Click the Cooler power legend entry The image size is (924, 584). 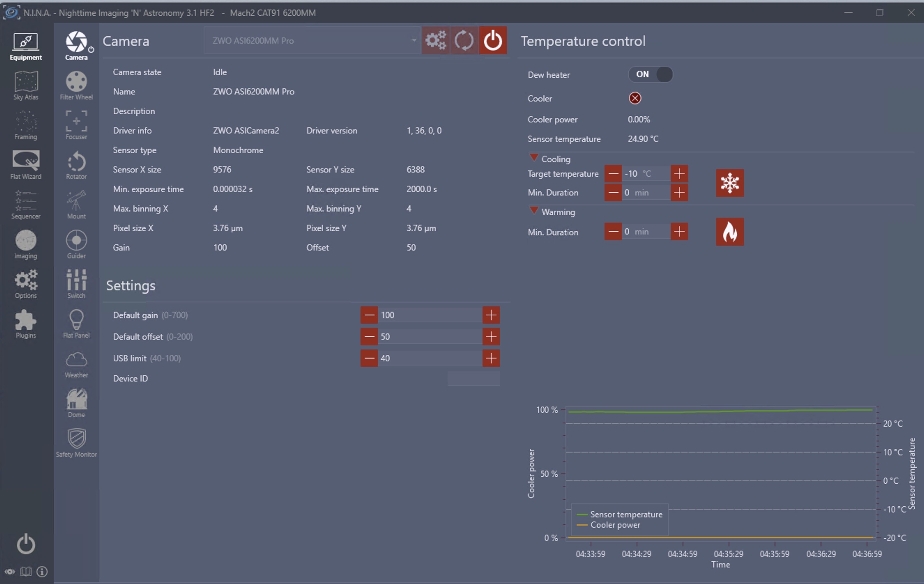(608, 525)
